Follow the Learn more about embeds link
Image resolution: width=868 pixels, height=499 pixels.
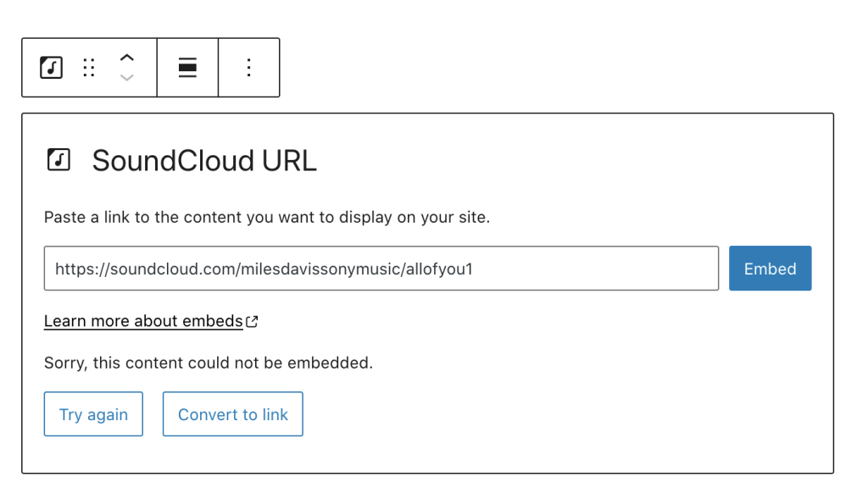142,320
